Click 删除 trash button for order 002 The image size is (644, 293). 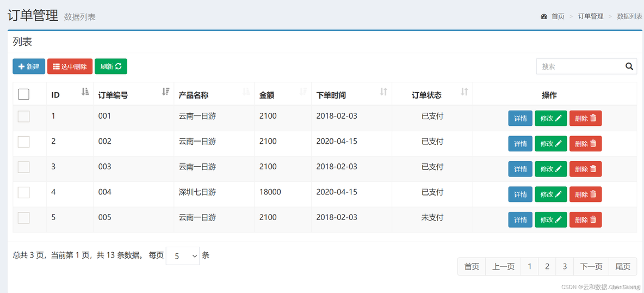click(x=586, y=144)
